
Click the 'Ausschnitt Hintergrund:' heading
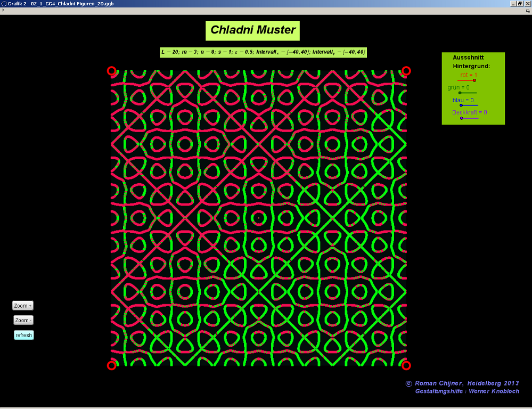(x=471, y=62)
